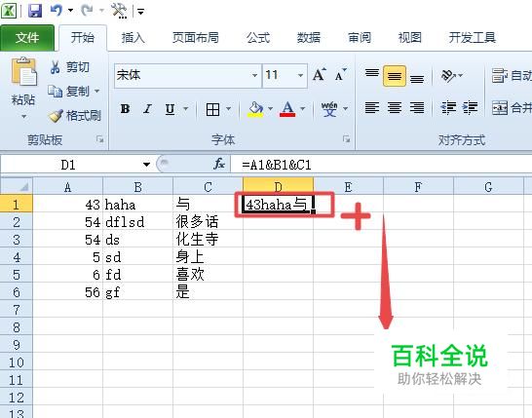This screenshot has height=418, width=532.
Task: Apply red font color A
Action: 287,109
